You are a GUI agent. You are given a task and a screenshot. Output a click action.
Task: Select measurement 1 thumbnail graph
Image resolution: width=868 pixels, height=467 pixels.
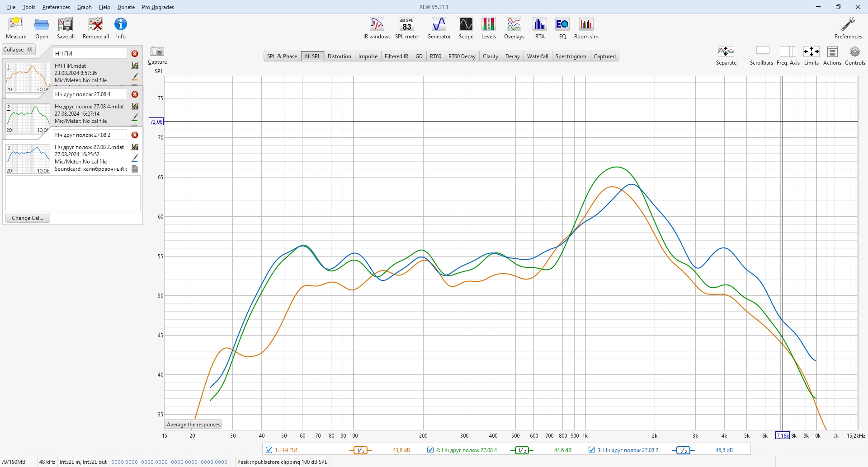pos(28,78)
